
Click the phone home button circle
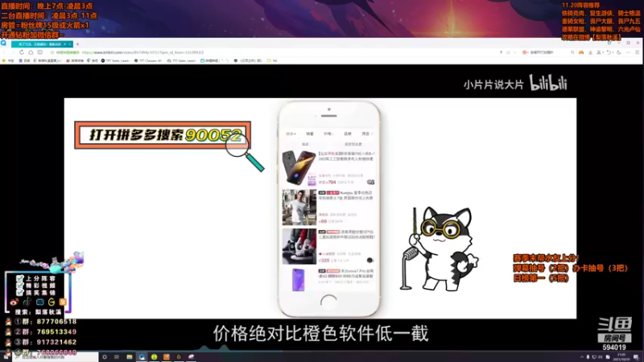click(x=328, y=302)
